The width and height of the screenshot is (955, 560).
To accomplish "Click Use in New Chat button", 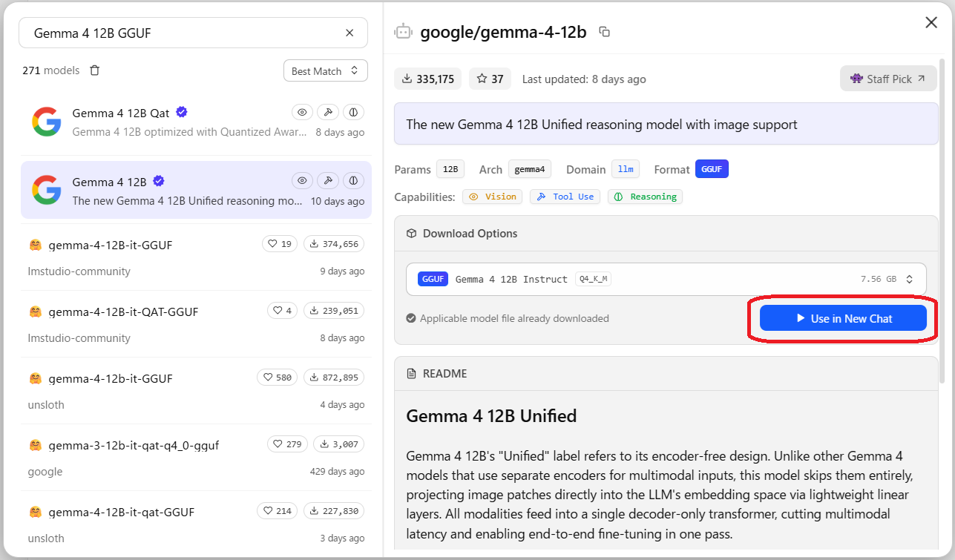I will coord(843,318).
